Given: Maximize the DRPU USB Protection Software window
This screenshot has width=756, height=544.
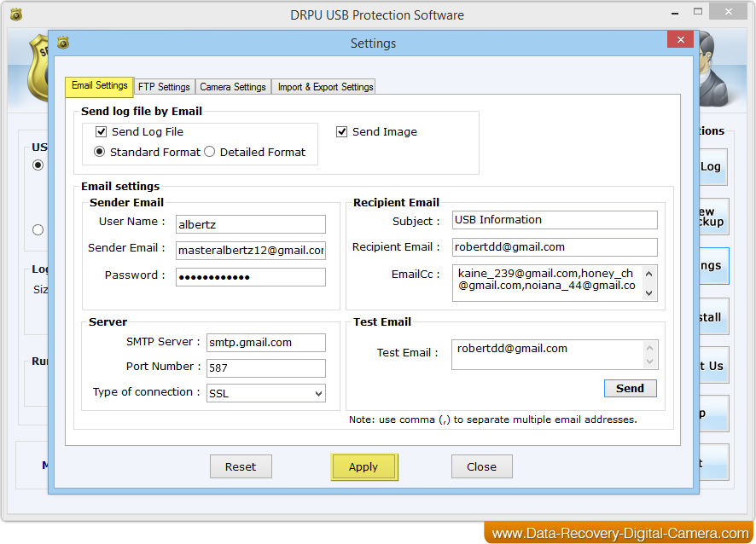Looking at the screenshot, I should click(x=698, y=12).
